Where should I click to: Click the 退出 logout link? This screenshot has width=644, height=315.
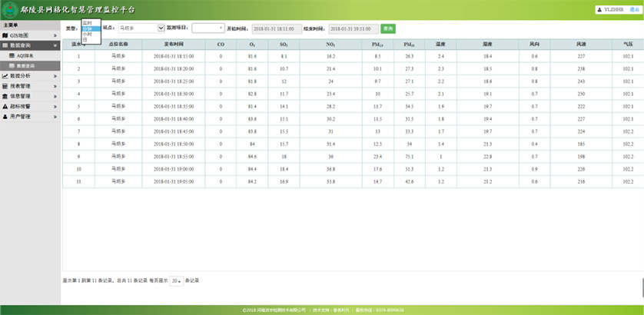pyautogui.click(x=634, y=10)
